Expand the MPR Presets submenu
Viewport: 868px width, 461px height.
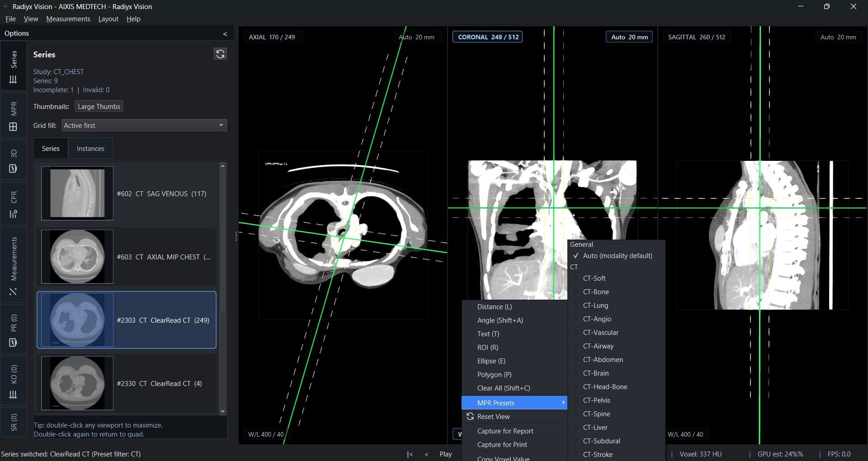514,403
